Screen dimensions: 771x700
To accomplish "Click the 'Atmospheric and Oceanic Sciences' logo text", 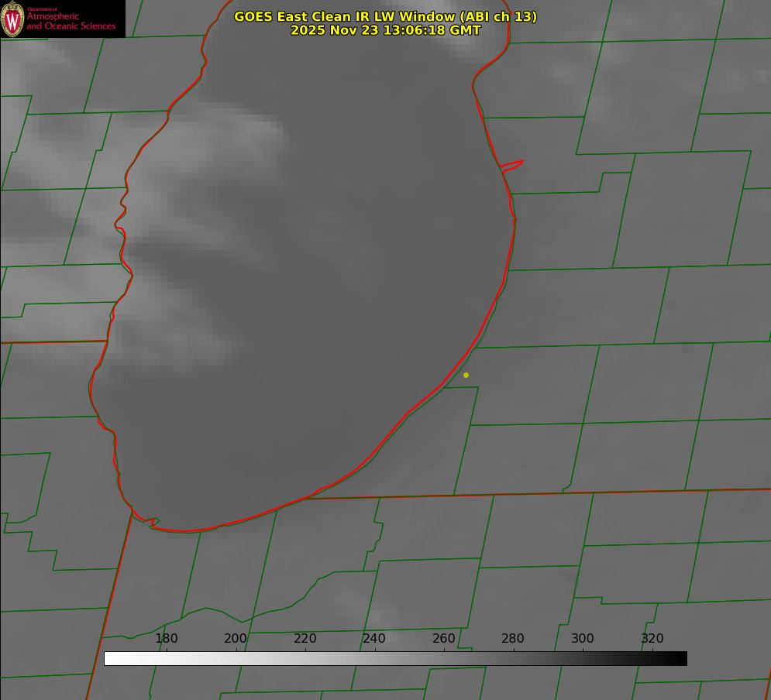I will click(x=71, y=21).
